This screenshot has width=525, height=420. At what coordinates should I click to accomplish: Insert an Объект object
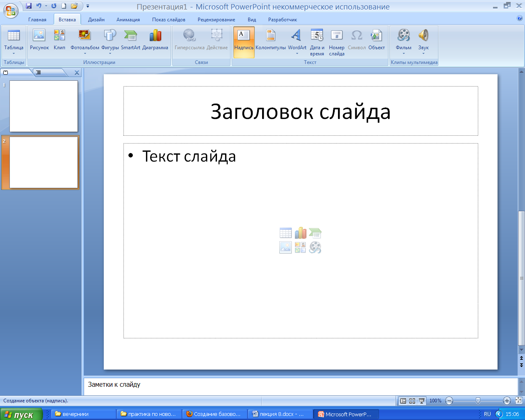point(377,40)
